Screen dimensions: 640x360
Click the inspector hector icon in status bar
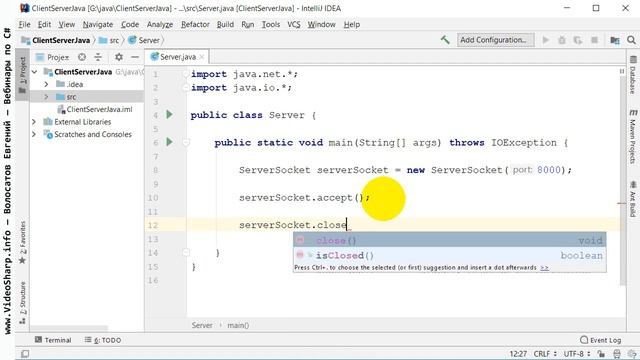pyautogui.click(x=617, y=353)
